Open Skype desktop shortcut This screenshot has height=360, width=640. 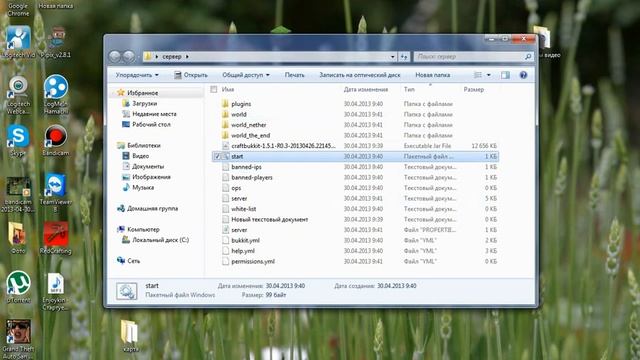click(x=18, y=140)
